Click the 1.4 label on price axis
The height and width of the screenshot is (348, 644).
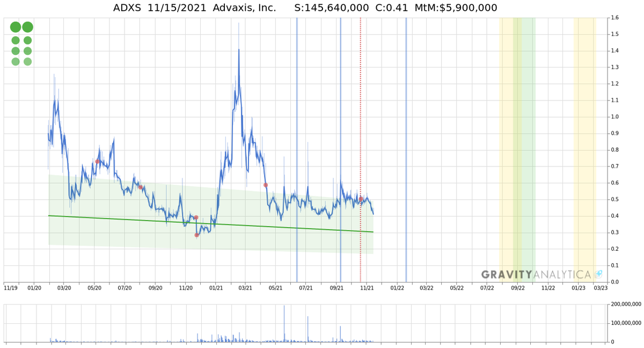(x=614, y=51)
